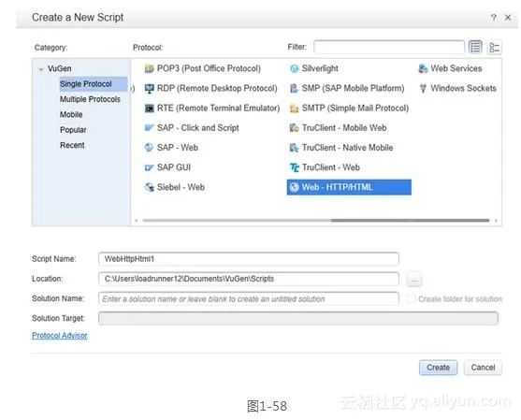Open the Protocol Advisor link
The width and height of the screenshot is (521, 420).
coord(60,336)
